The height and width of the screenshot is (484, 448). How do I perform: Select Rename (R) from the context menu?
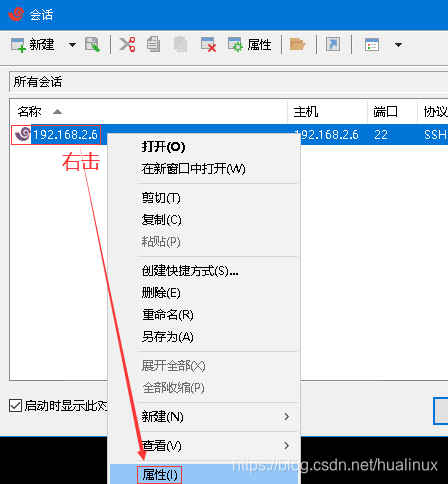tap(204, 315)
